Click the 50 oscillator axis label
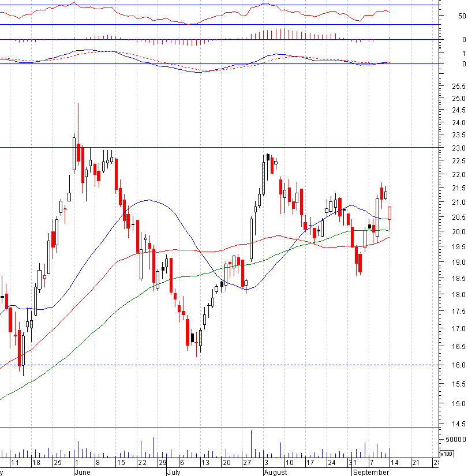Viewport: 468px width, 476px height. (462, 16)
